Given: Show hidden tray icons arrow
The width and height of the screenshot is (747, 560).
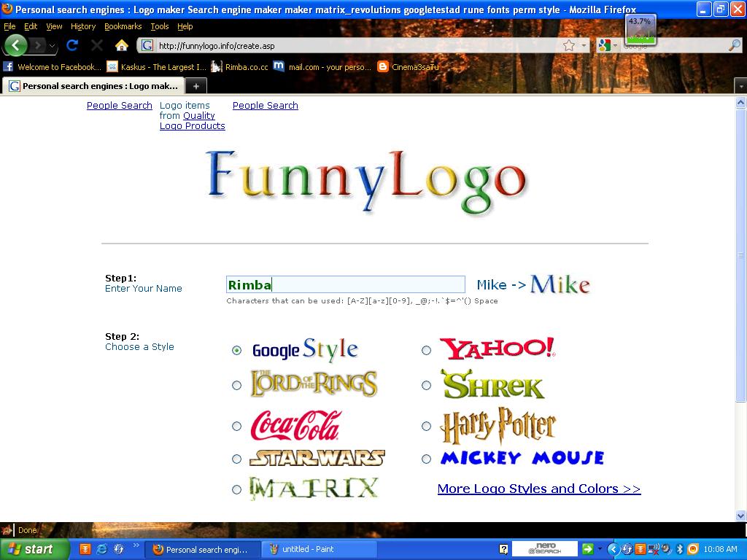Looking at the screenshot, I should pos(614,549).
